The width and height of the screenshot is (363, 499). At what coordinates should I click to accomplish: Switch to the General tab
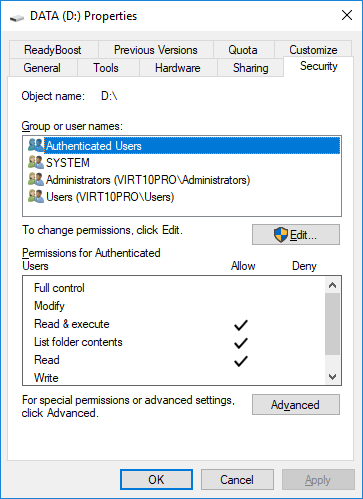coord(42,68)
